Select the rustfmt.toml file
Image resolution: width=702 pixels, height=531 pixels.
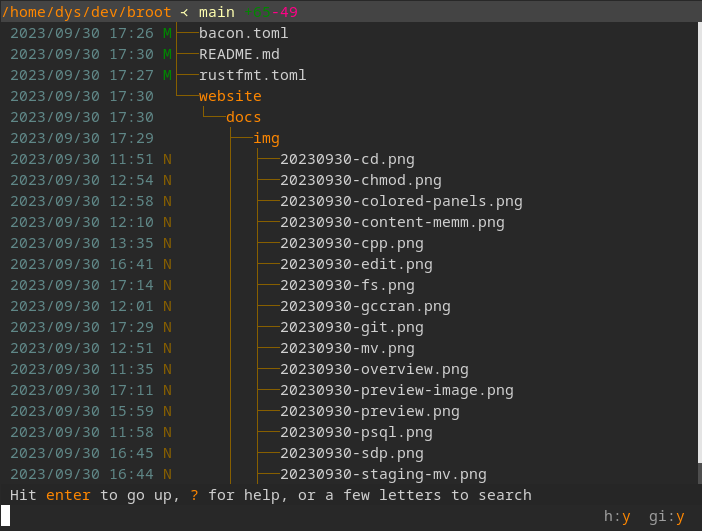pyautogui.click(x=253, y=75)
